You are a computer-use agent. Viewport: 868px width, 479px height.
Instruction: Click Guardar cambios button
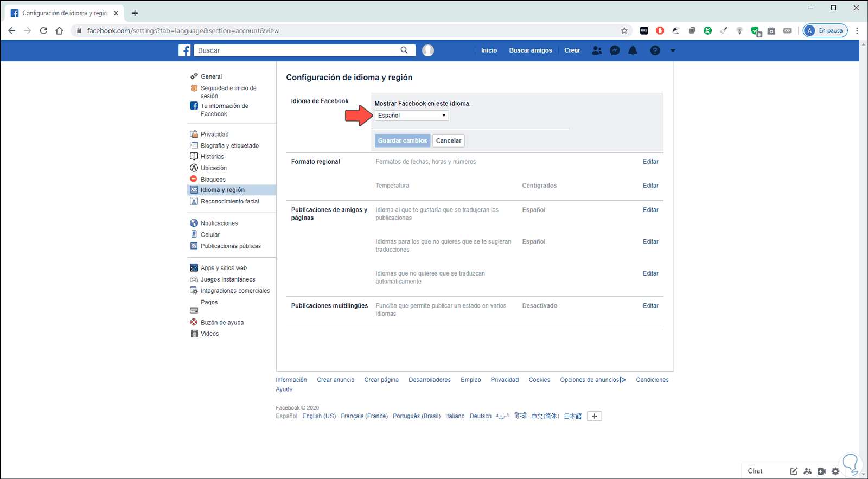coord(403,140)
